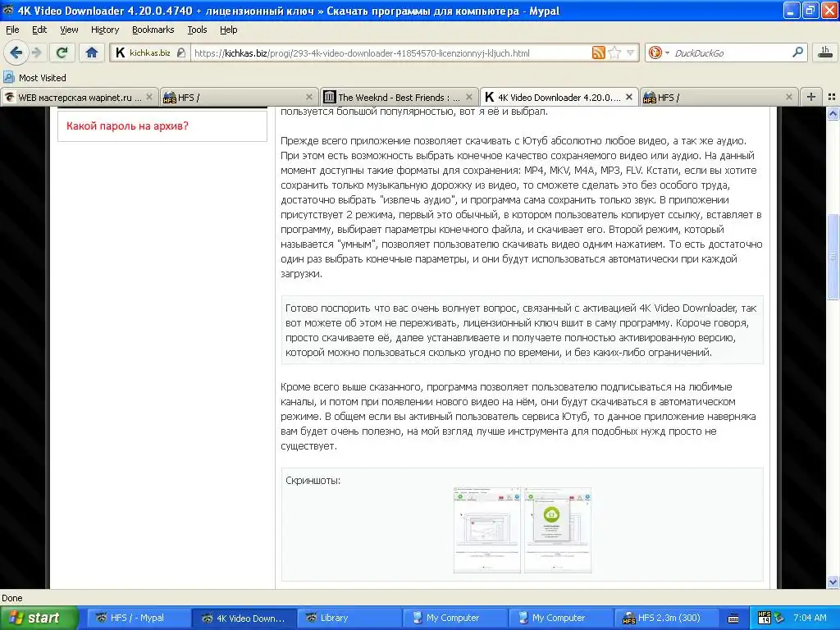
Task: Go back to the previous page
Action: [16, 52]
